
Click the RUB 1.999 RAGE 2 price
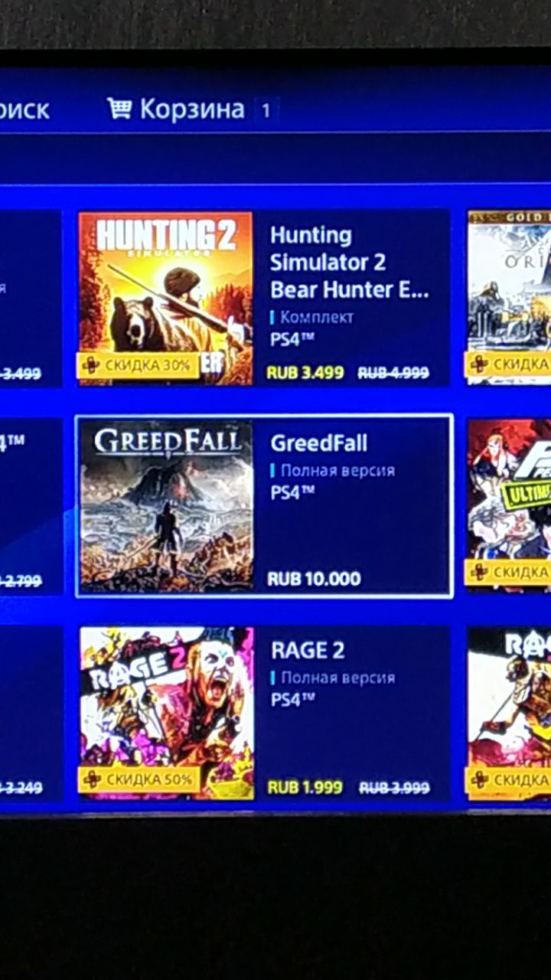click(305, 787)
